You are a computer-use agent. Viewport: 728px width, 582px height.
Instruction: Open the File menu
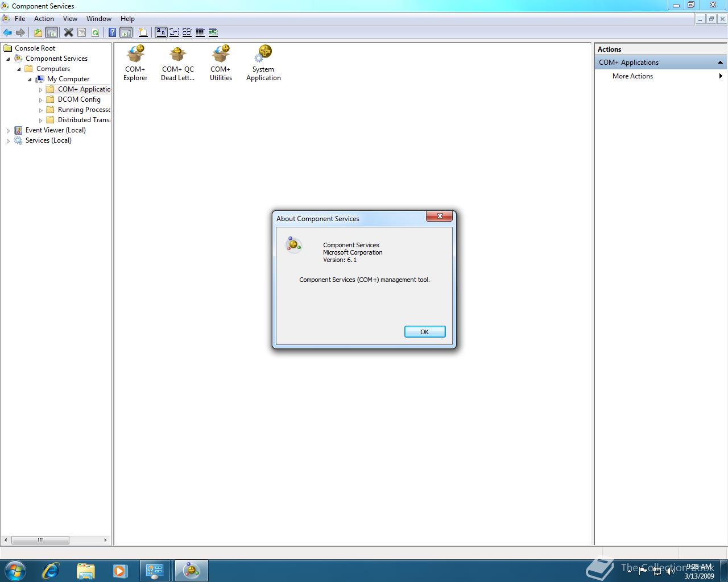pyautogui.click(x=20, y=19)
